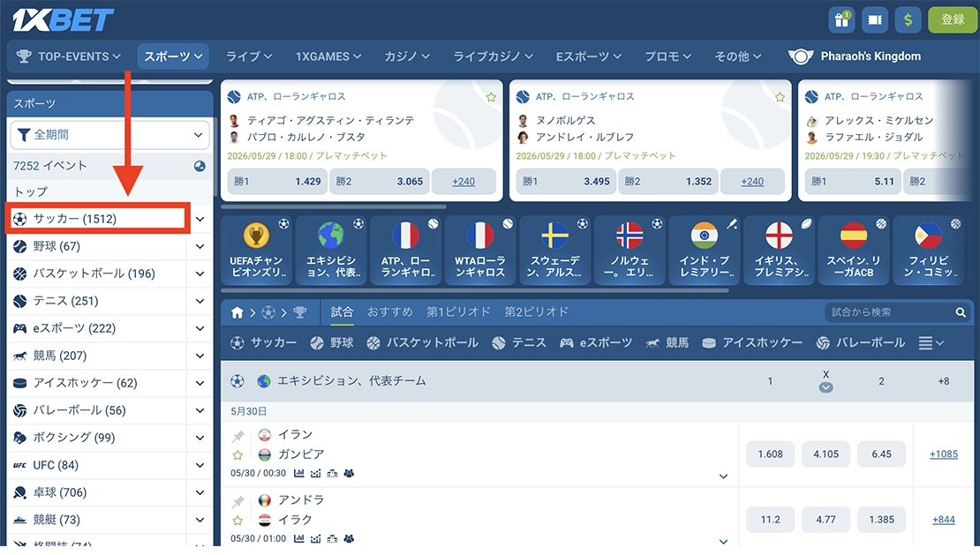The image size is (980, 555).
Task: Bet on 勝2 odds 3.065
Action: pos(380,182)
